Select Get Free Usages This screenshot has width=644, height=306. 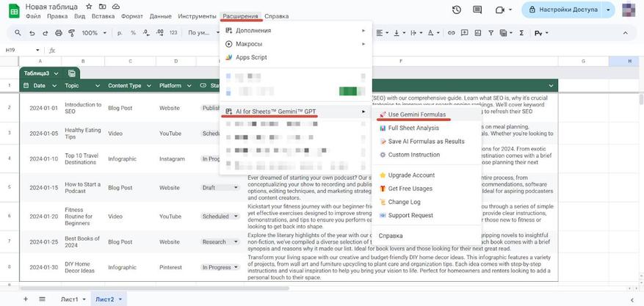click(427, 189)
